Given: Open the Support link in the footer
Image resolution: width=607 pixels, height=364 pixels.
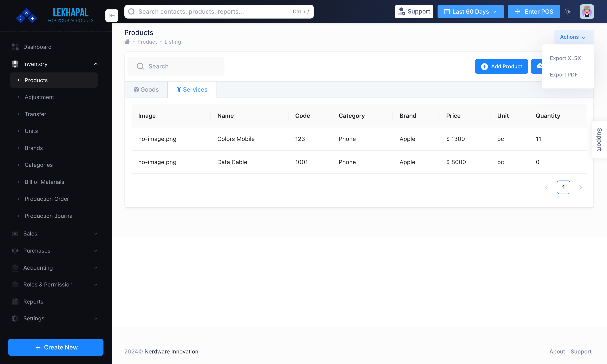Looking at the screenshot, I should (581, 352).
